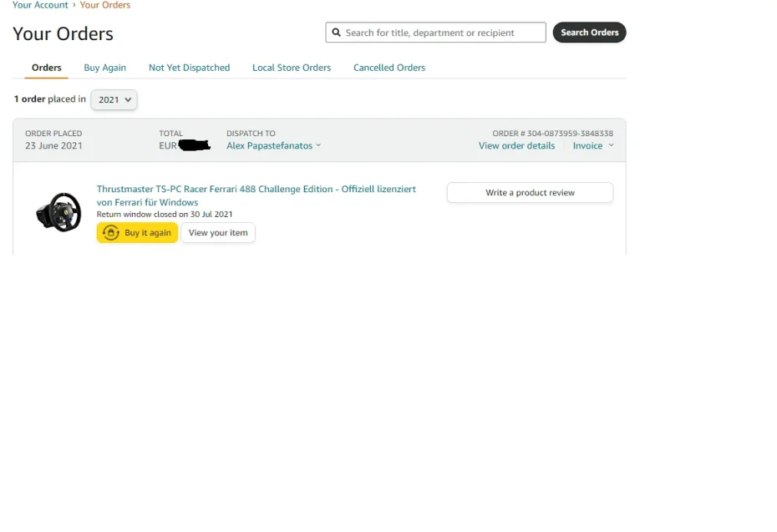Click Your Orders in the breadcrumb
The width and height of the screenshot is (777, 532).
[x=105, y=5]
